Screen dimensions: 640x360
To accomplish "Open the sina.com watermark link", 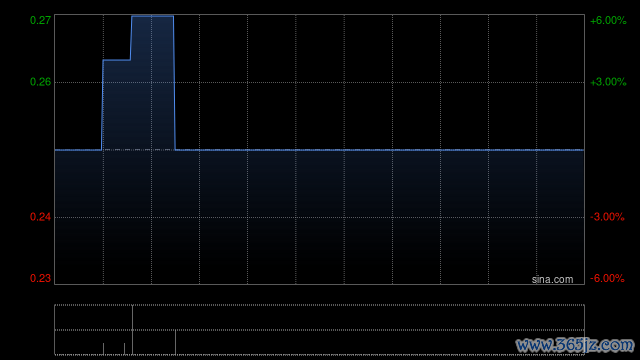I will pyautogui.click(x=552, y=280).
